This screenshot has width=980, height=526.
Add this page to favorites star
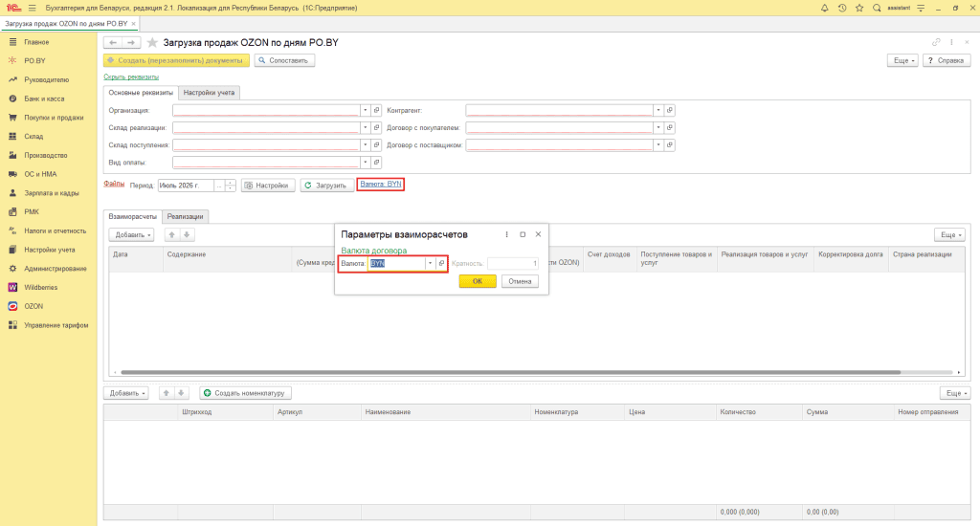(152, 42)
